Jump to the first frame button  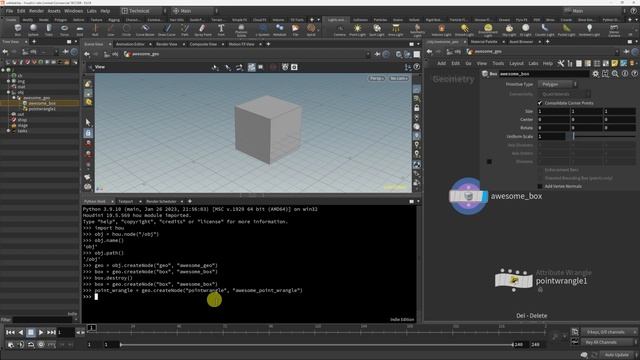(11, 333)
